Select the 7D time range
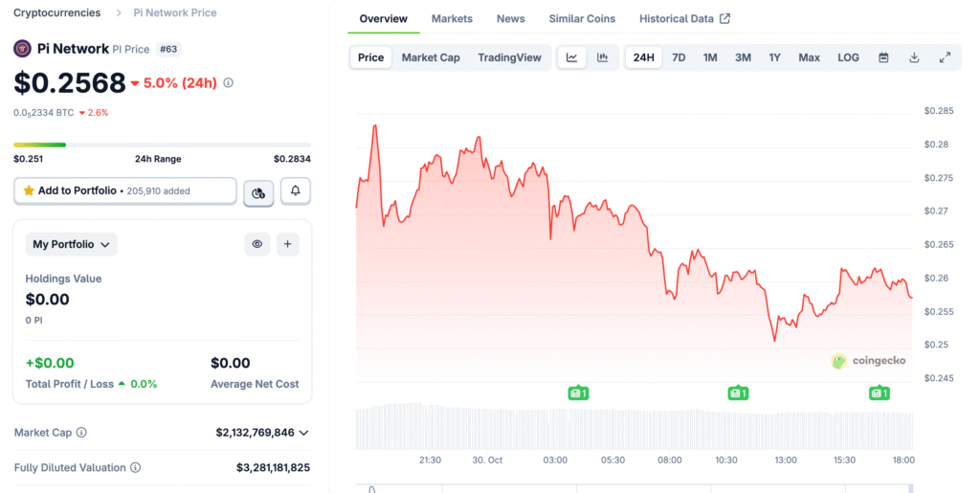The width and height of the screenshot is (980, 493). click(679, 57)
